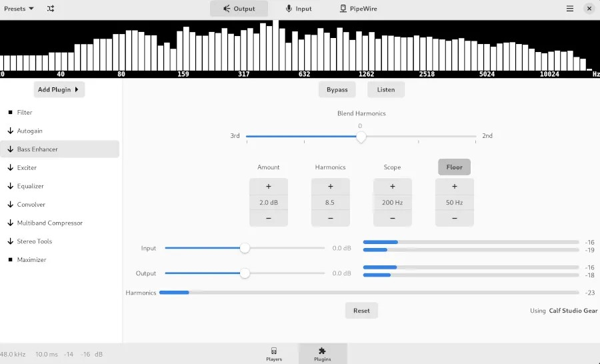
Task: Click the Blend Harmonics slider handle
Action: (x=361, y=137)
